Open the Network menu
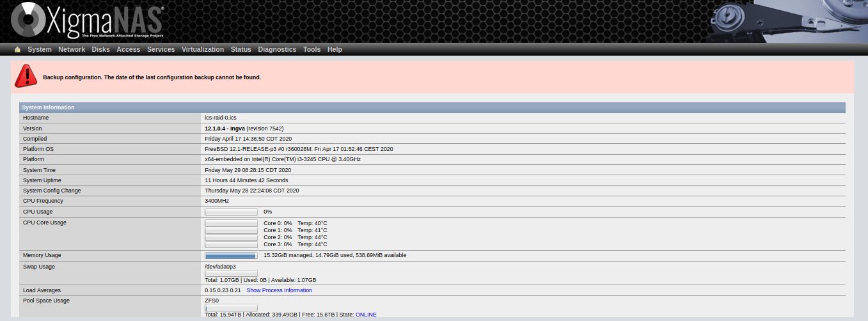Screen dimensions: 868x321 (x=72, y=50)
